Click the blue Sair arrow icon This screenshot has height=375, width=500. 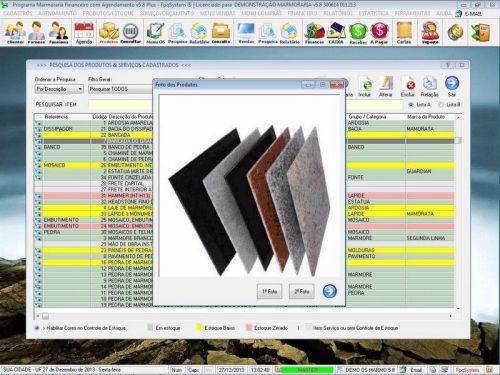click(452, 87)
